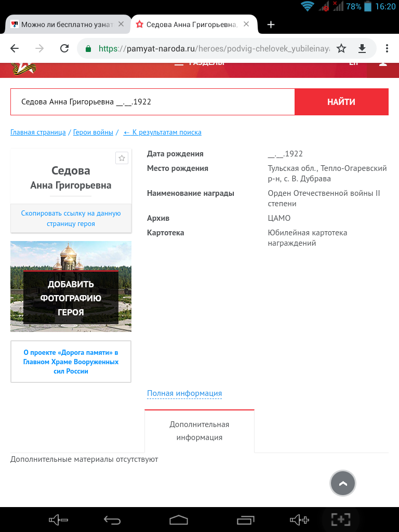Image resolution: width=399 pixels, height=532 pixels.
Task: Open a new tab with plus icon
Action: [x=271, y=24]
